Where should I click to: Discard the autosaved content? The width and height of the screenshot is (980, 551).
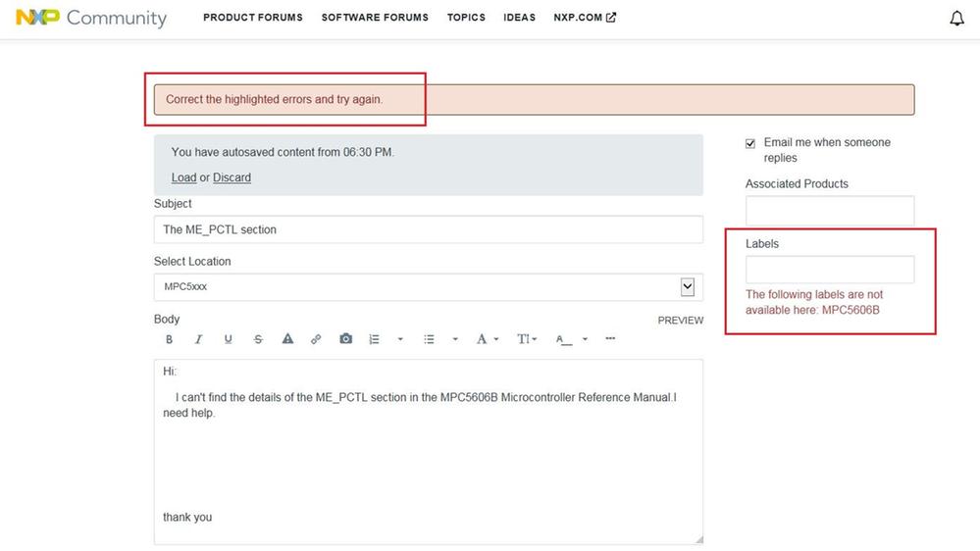pos(232,177)
